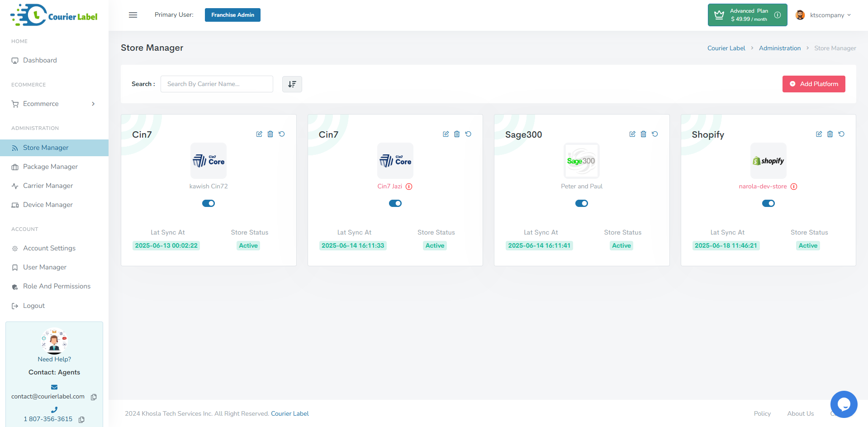868x427 pixels.
Task: Follow the Courier Label breadcrumb link
Action: point(726,48)
